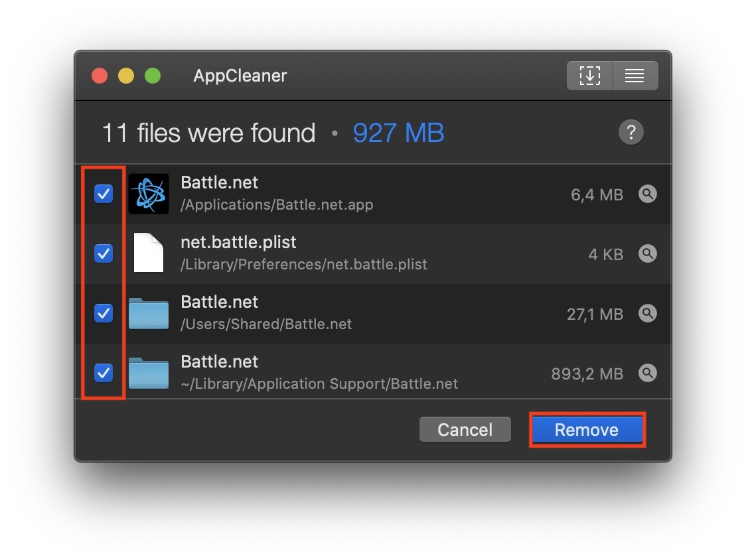
Task: Reveal net.battle.plist using its magnifier icon
Action: pos(648,253)
